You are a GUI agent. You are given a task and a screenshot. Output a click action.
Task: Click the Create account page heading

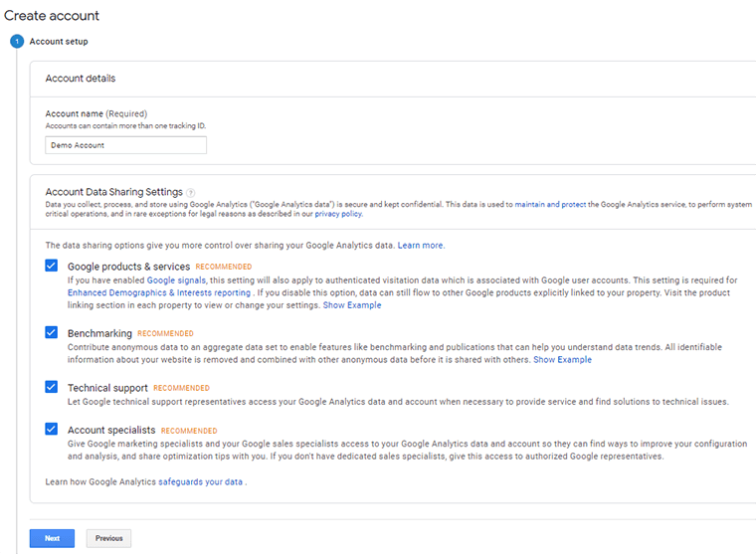[x=52, y=16]
